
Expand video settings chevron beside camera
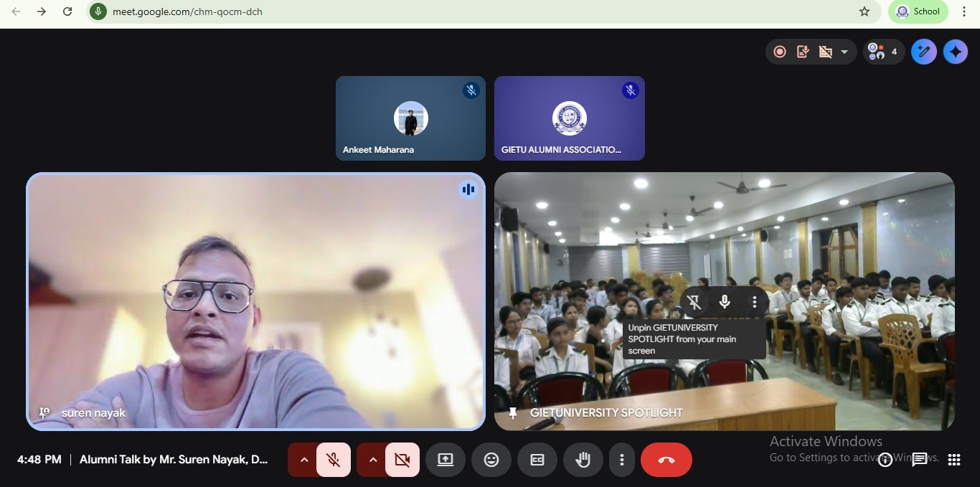[373, 460]
